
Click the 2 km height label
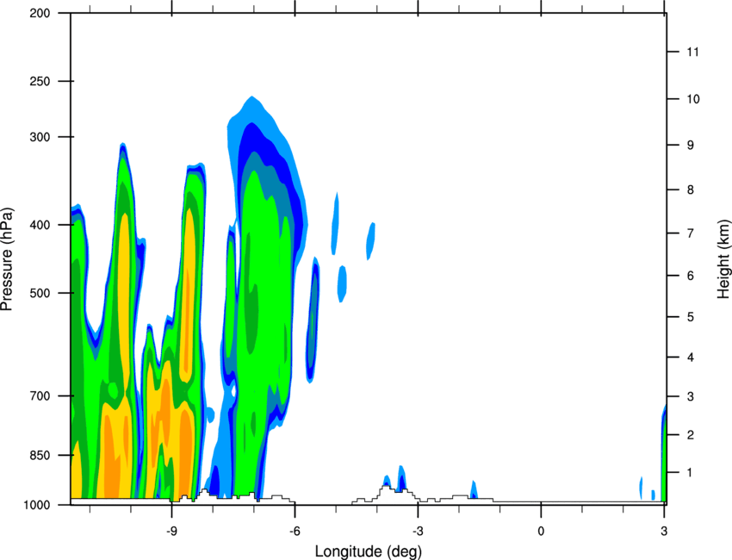(691, 435)
